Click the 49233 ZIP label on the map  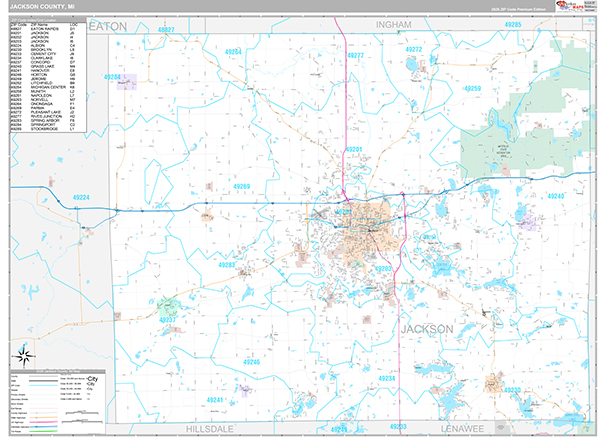pyautogui.click(x=398, y=427)
